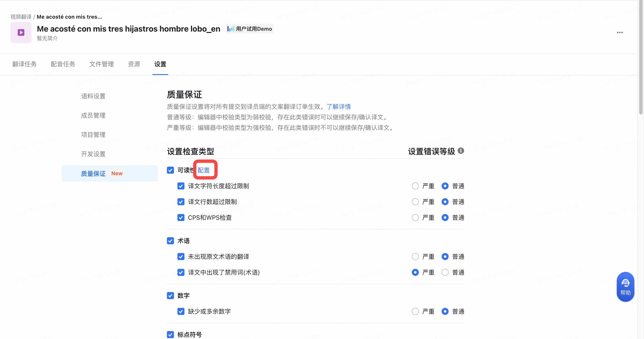Screen dimensions: 644x339
Task: Uncheck the 标点符号 group checkbox
Action: click(170, 334)
